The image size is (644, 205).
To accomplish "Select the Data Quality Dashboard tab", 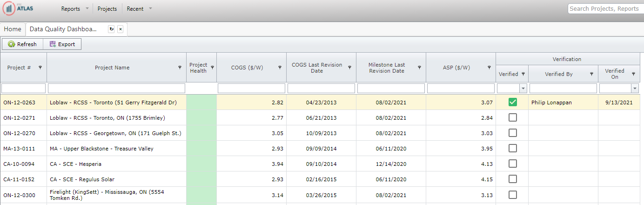I will pos(63,29).
